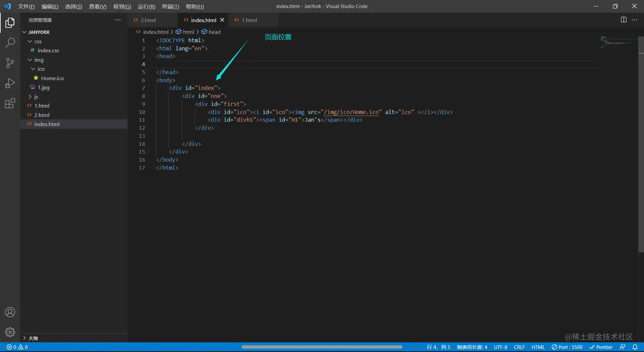Screen dimensions: 644x352
Task: Click Port : 5500 Live Server status
Action: coord(567,347)
